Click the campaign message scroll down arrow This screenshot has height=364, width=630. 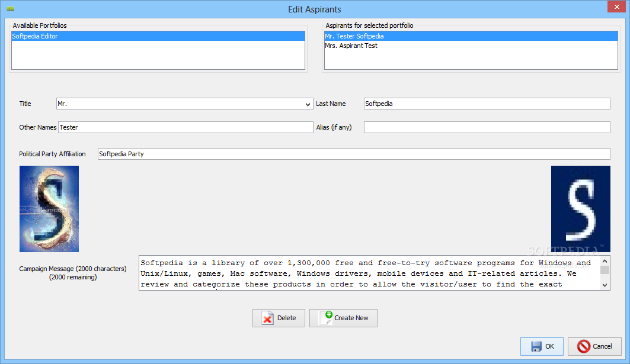coord(605,285)
